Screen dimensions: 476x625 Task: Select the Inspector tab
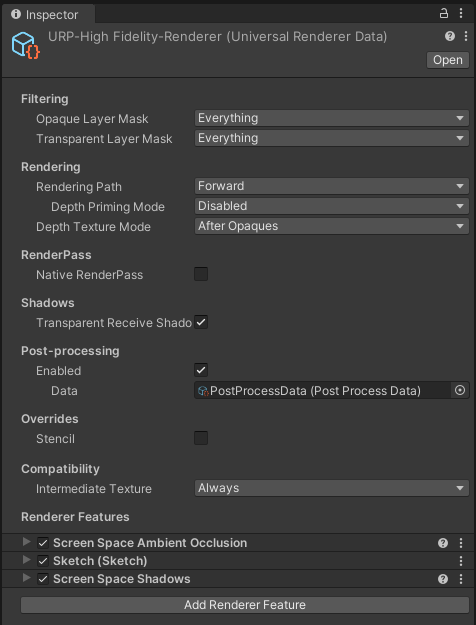tap(48, 14)
